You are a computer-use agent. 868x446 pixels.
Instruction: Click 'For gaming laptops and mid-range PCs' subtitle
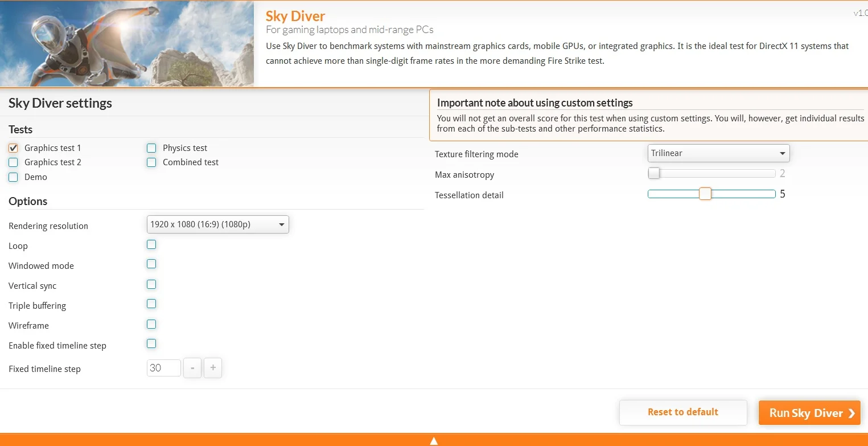(349, 30)
